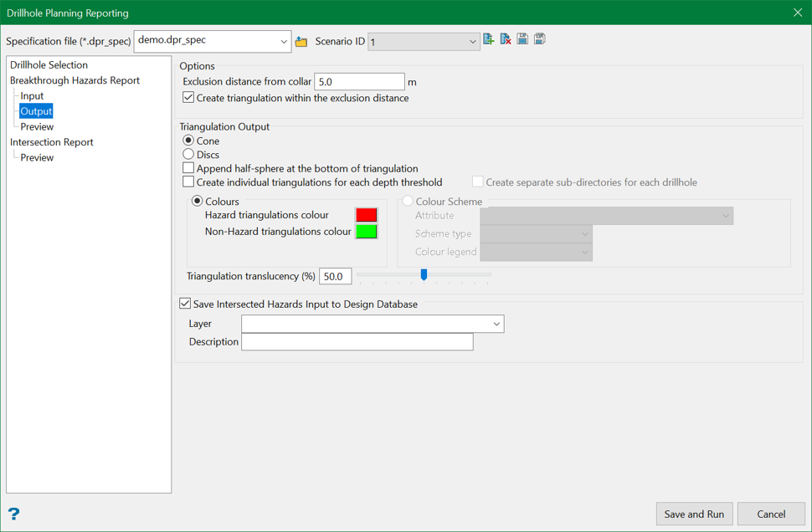
Task: Select Drillhole Selection in the tree
Action: (x=49, y=64)
